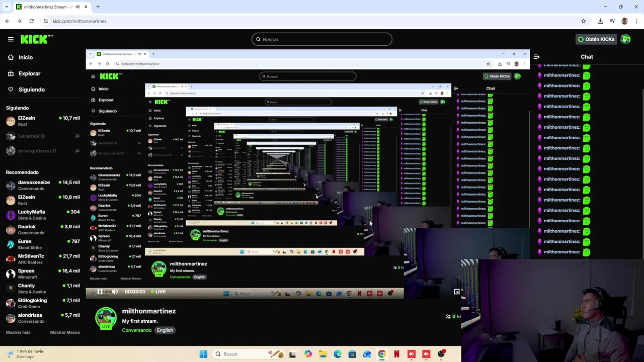Open Euren Blood Strike channel
The width and height of the screenshot is (644, 362).
click(43, 244)
